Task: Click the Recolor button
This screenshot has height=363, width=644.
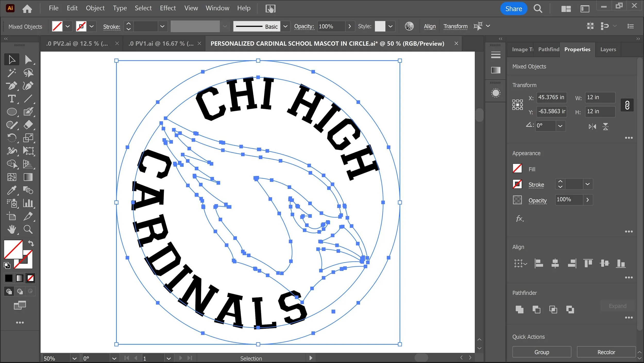Action: (606, 352)
